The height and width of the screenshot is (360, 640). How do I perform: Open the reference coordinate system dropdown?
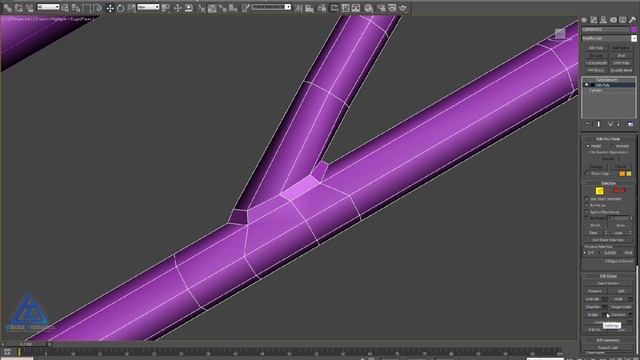tap(148, 7)
